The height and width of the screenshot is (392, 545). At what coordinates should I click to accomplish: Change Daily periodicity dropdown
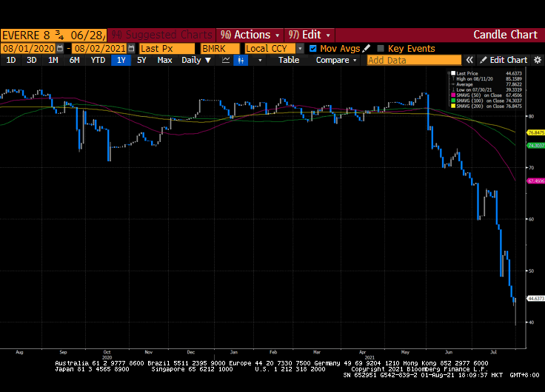tap(196, 60)
